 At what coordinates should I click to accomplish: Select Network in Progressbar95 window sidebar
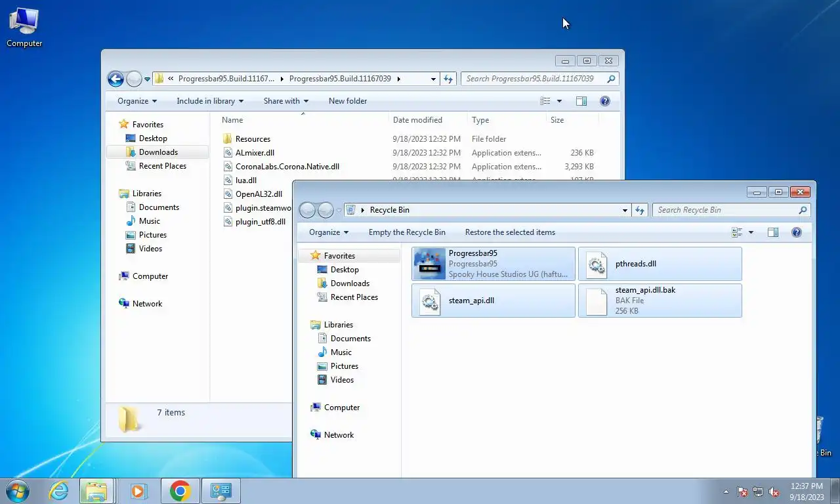(147, 304)
